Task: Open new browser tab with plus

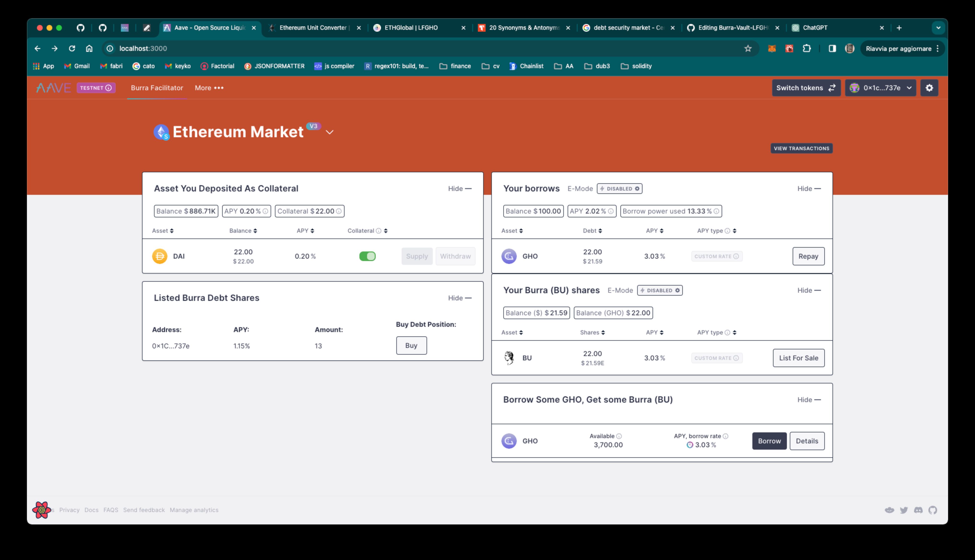Action: click(x=899, y=28)
